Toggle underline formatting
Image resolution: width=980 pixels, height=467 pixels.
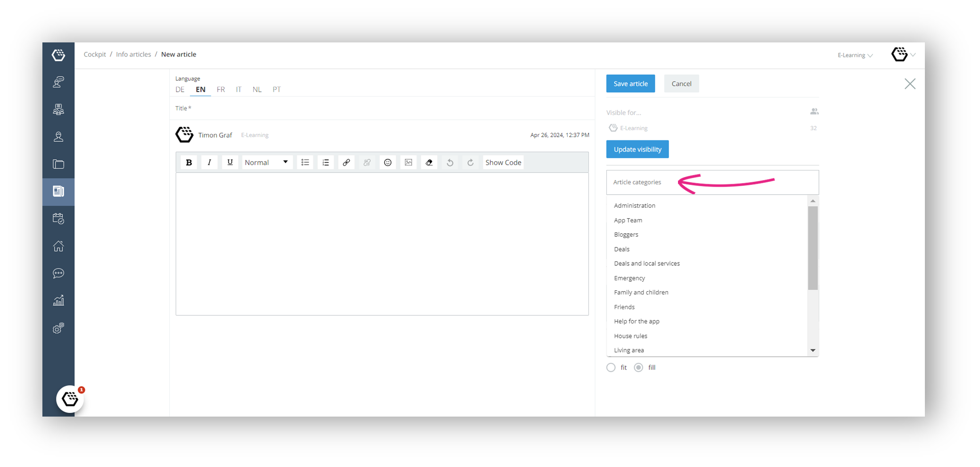coord(230,162)
